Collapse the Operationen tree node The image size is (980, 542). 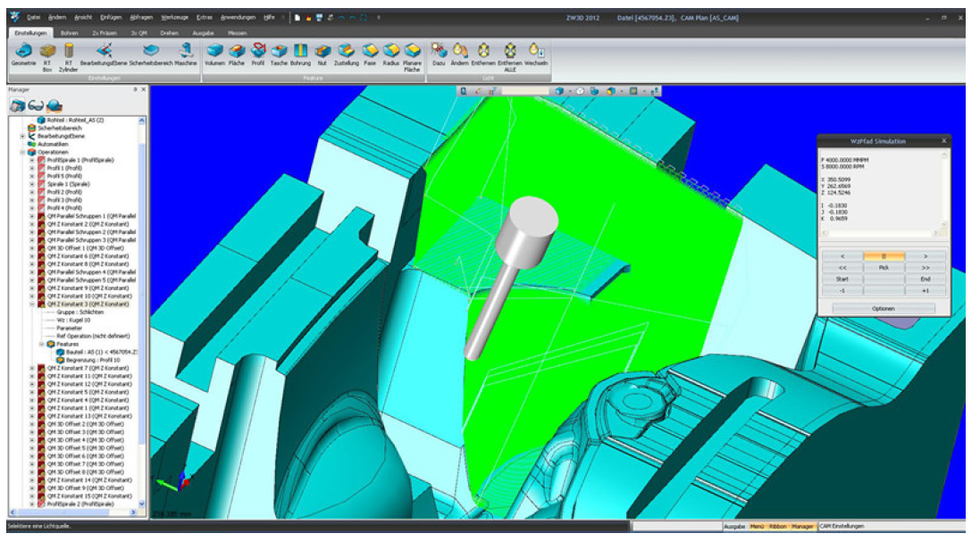coord(22,152)
